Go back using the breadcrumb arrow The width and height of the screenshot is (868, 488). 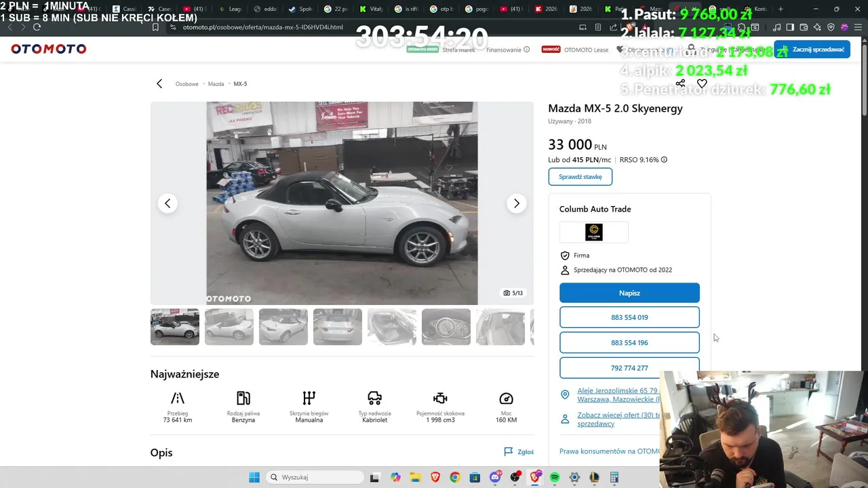tap(159, 84)
